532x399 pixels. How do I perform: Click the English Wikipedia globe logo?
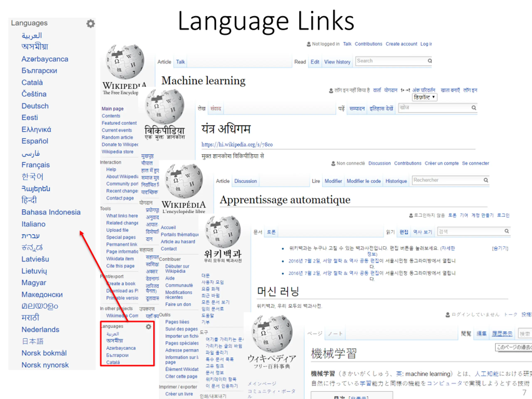pos(125,62)
